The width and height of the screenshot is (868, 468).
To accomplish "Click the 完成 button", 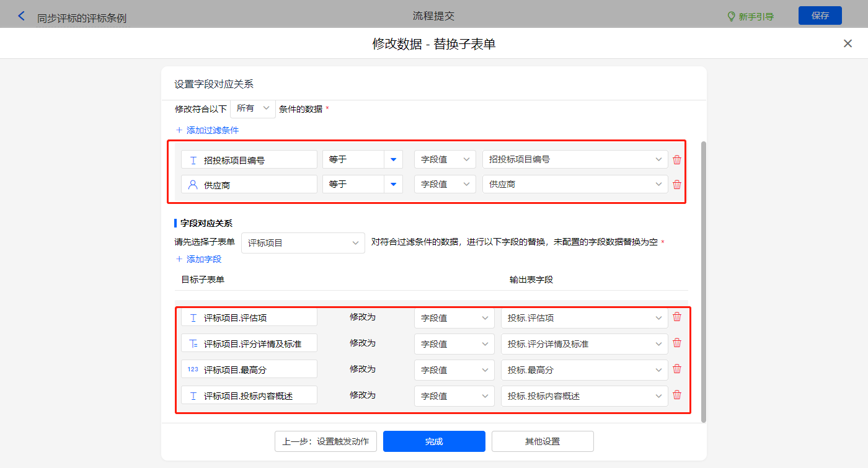I will [x=434, y=441].
